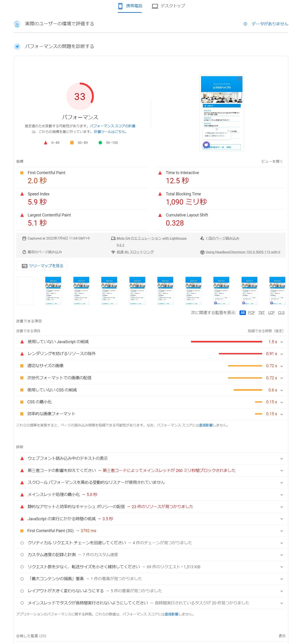
Task: Click the score 33 performance gauge
Action: (80, 97)
